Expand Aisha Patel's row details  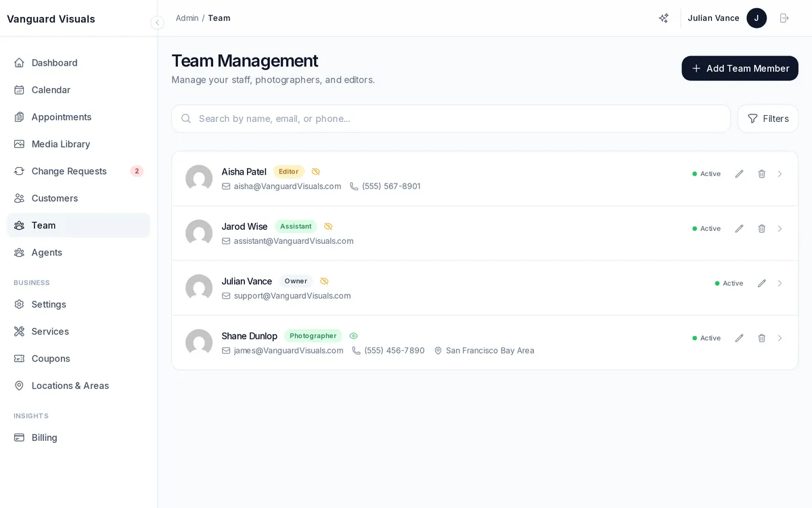[x=780, y=173]
